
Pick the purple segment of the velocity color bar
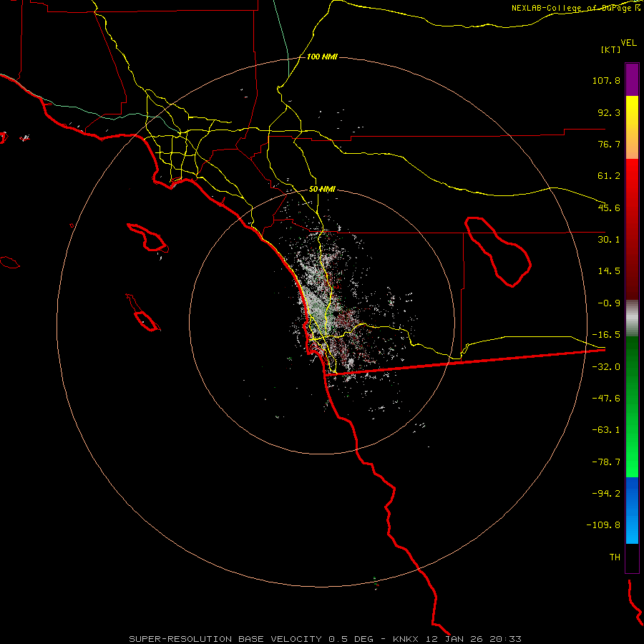coord(632,79)
